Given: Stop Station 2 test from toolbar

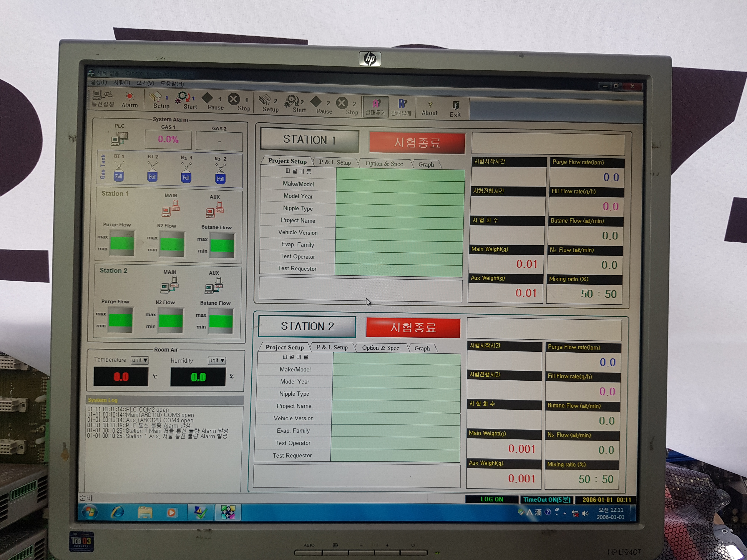Looking at the screenshot, I should (x=348, y=106).
